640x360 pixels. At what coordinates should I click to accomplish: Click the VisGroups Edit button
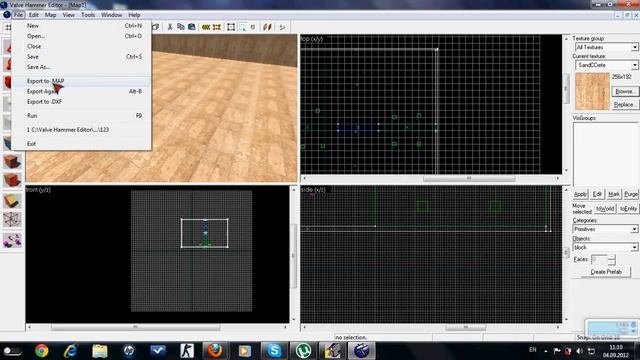597,194
